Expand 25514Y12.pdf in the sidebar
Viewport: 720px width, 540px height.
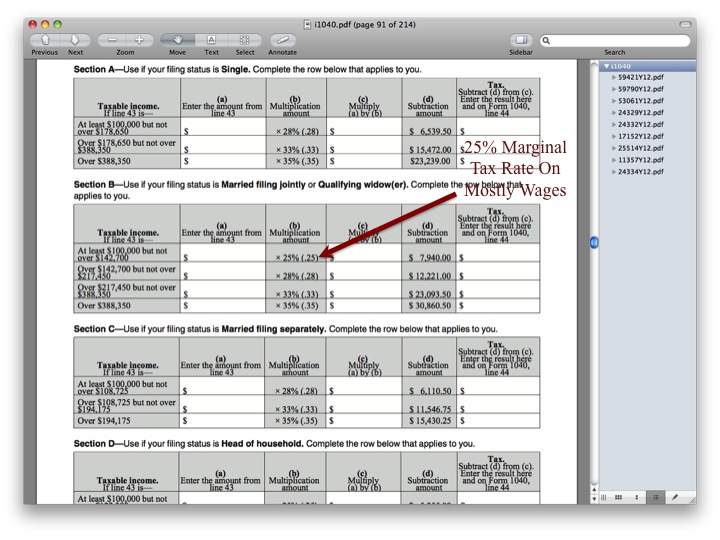coord(614,148)
